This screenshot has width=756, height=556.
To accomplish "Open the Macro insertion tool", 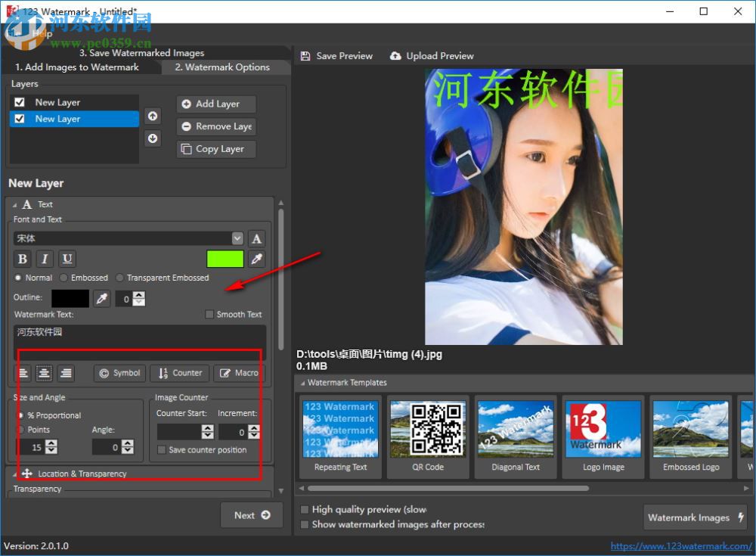I will tap(239, 372).
